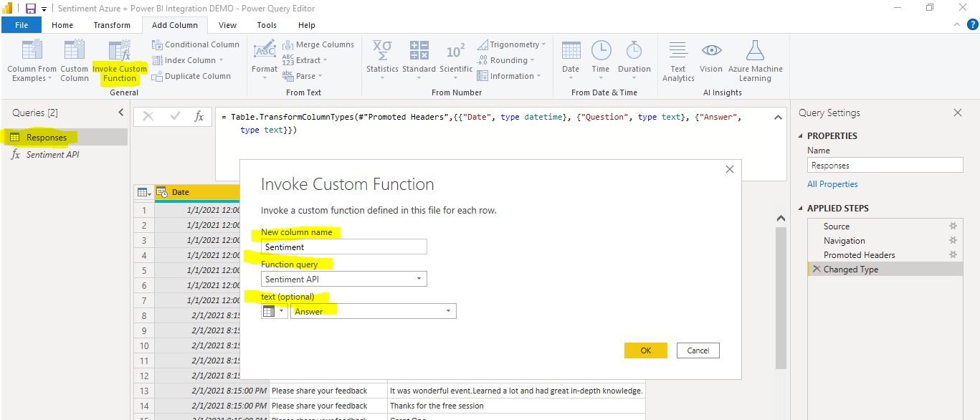
Task: Switch to the Transform tab
Action: pos(112,25)
